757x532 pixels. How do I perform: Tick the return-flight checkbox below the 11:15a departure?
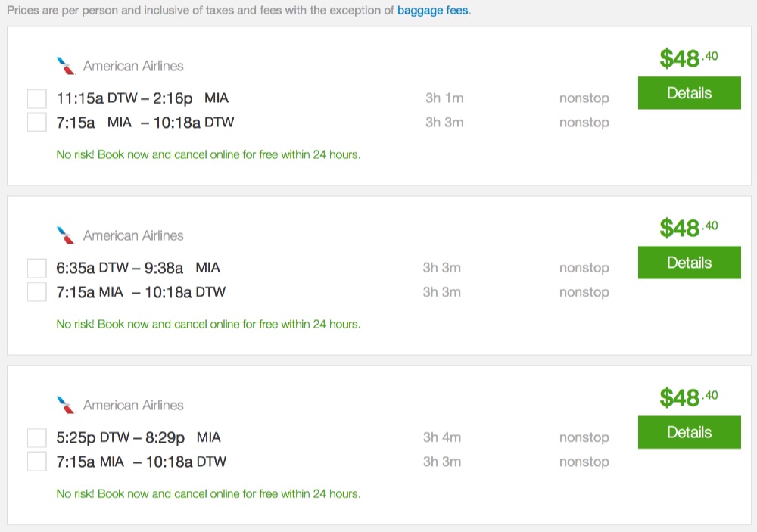pos(37,123)
